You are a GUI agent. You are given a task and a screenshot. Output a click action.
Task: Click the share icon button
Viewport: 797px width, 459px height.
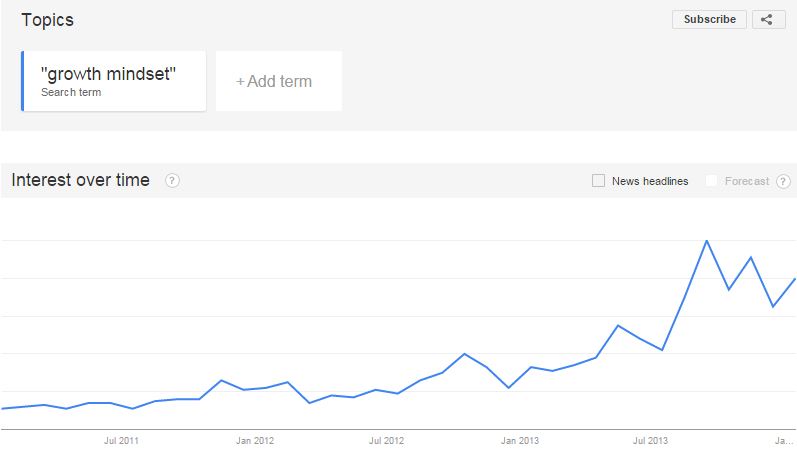click(769, 19)
